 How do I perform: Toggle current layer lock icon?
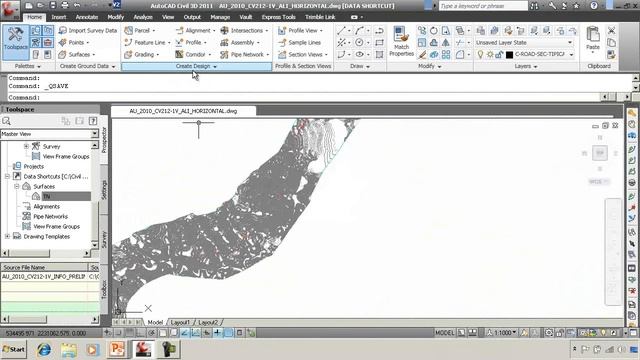(x=499, y=54)
